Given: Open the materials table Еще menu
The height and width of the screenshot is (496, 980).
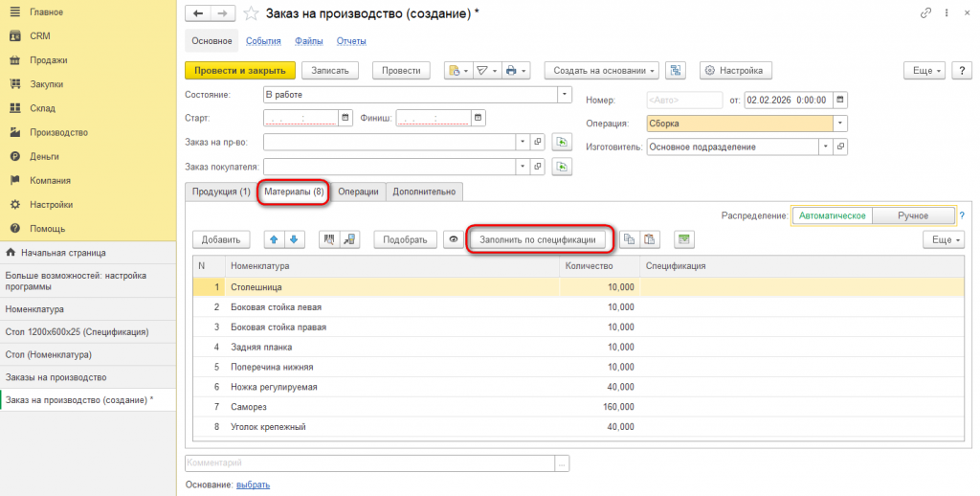Looking at the screenshot, I should (x=944, y=239).
